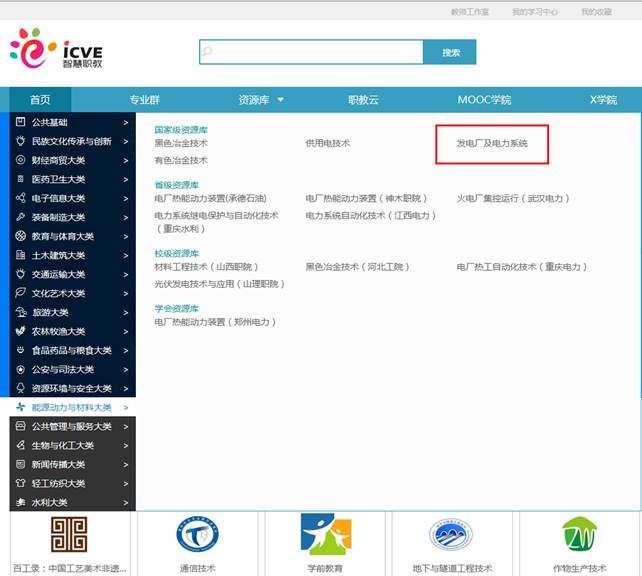Click the 旅游大类 umbrella icon
The image size is (642, 576).
(x=21, y=312)
